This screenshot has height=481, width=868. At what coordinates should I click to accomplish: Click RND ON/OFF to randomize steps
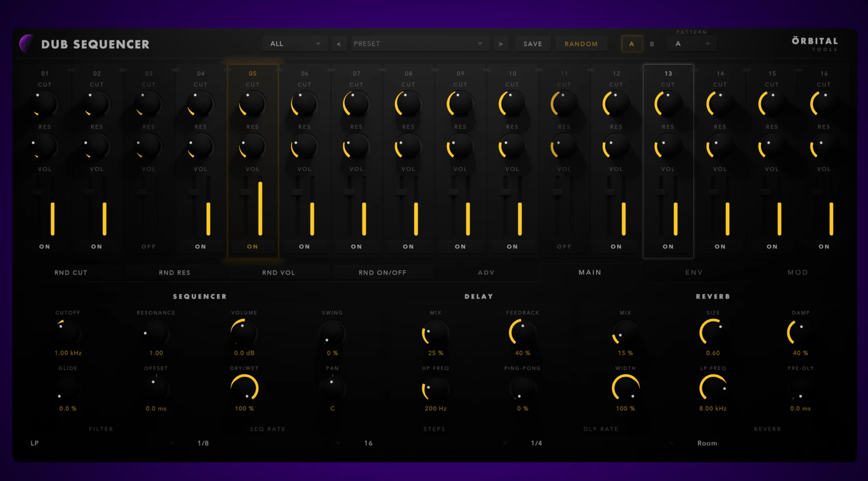point(382,273)
